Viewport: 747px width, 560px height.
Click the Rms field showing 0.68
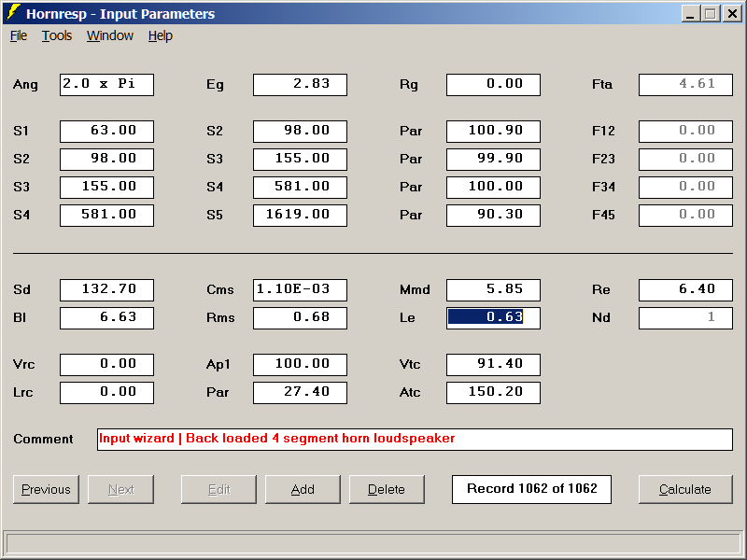tap(300, 318)
